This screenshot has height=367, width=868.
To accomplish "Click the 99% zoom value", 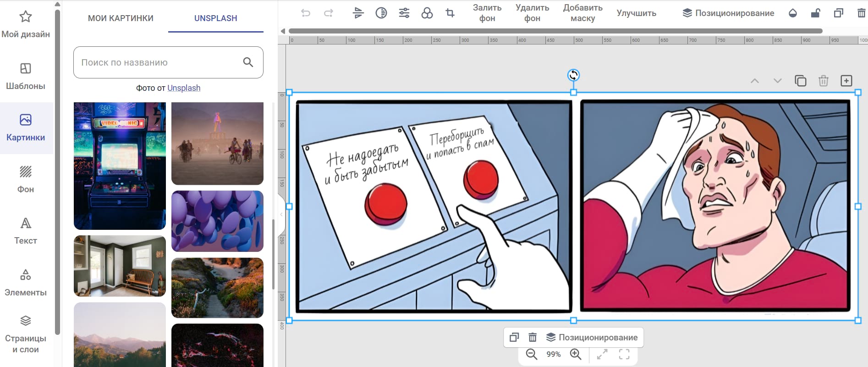I will [x=554, y=354].
